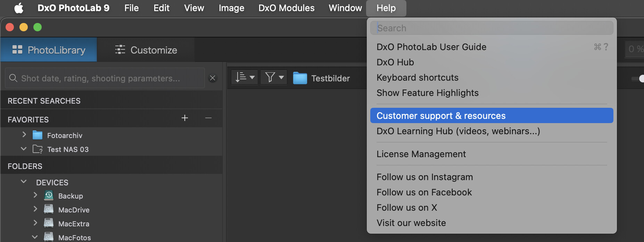
Task: Add a favorite with the plus button
Action: (185, 118)
